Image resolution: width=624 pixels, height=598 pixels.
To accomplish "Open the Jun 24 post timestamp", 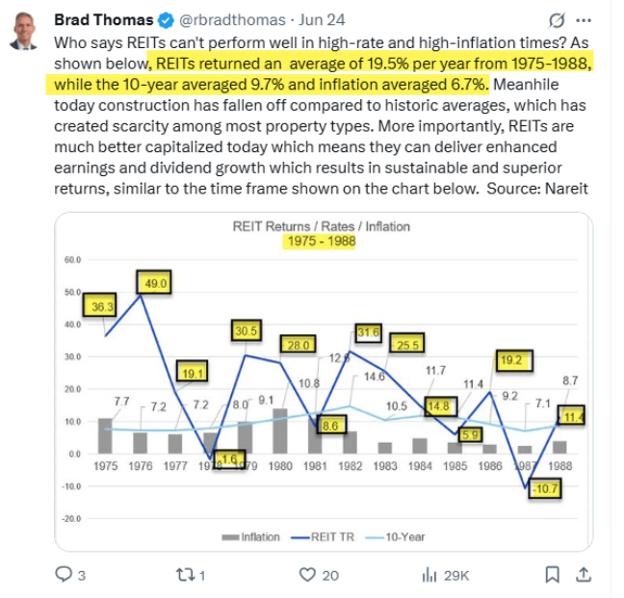I will click(x=322, y=20).
